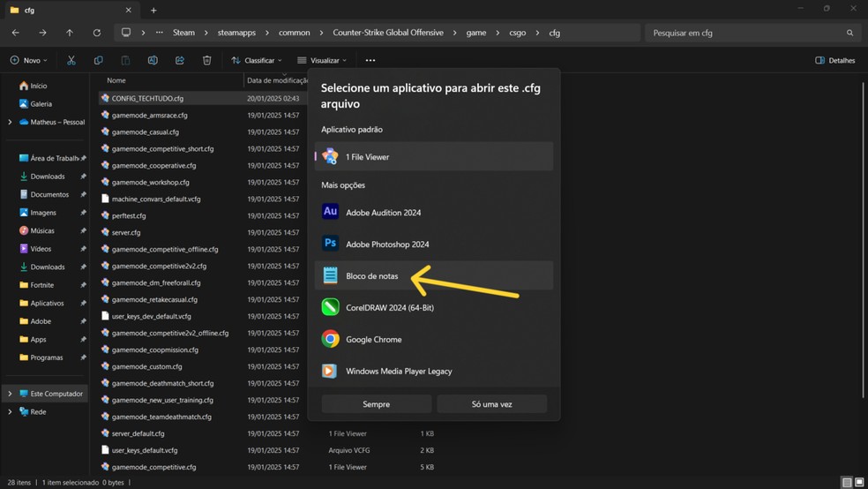
Task: Select Adobe Audition 2024 app icon
Action: 330,212
